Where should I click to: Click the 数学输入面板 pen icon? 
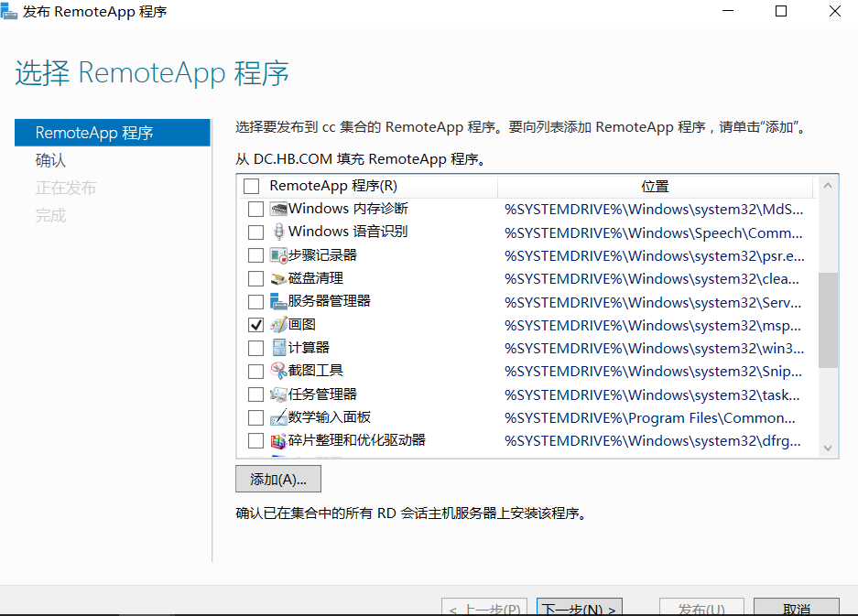[x=278, y=417]
